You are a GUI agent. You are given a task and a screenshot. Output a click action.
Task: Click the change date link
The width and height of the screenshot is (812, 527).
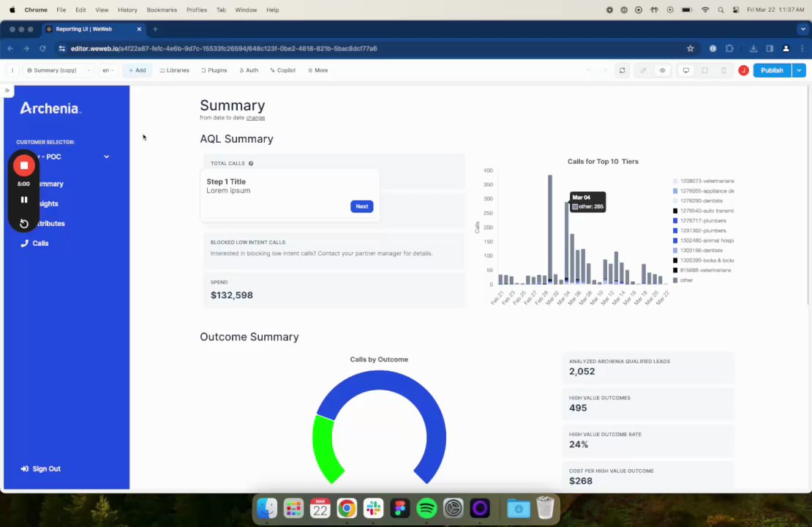(255, 118)
